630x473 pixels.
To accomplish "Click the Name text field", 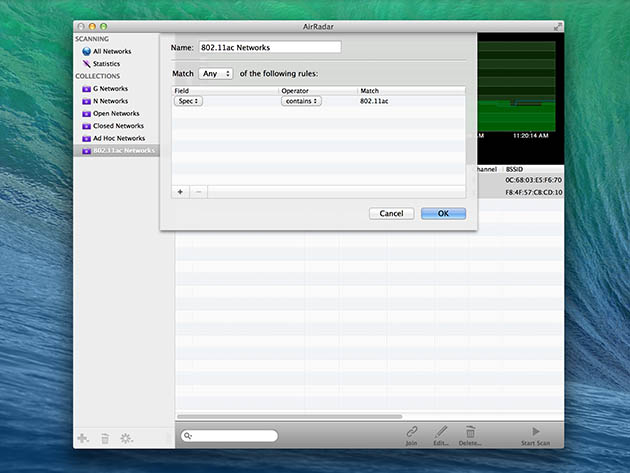I will point(270,47).
